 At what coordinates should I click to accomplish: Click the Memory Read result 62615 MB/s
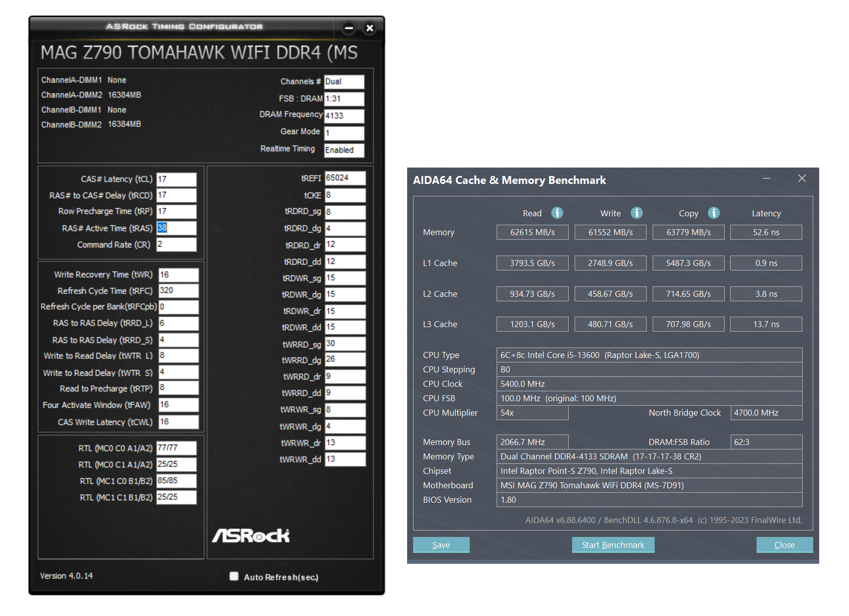tap(532, 232)
